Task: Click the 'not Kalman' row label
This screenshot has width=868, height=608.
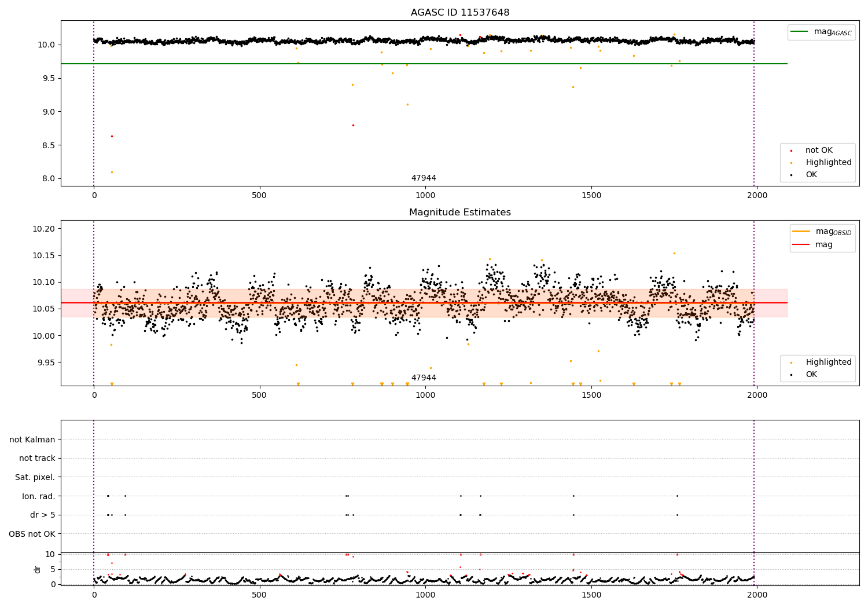Action: coord(32,440)
